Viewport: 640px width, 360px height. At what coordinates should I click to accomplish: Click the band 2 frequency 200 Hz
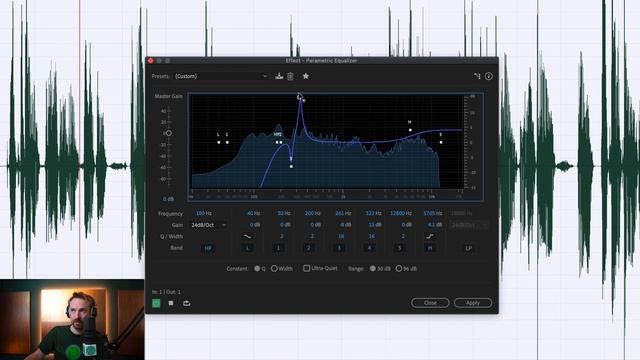[x=313, y=213]
